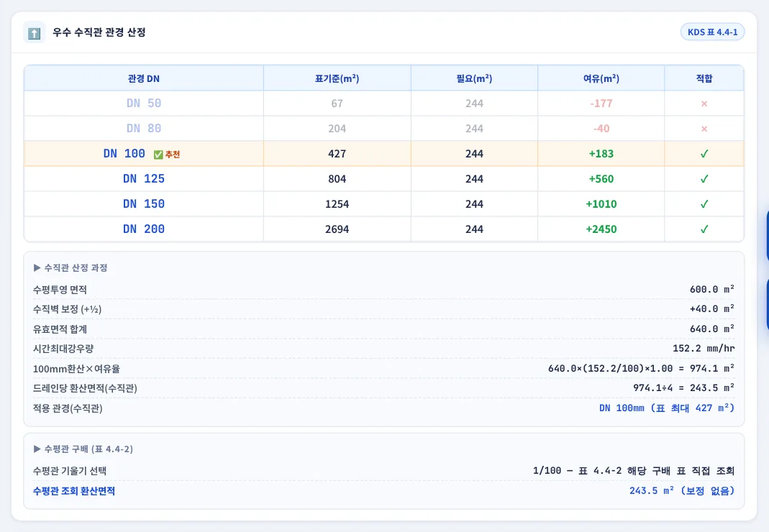Click the +1010 margin value
This screenshot has height=532, width=769.
(601, 204)
